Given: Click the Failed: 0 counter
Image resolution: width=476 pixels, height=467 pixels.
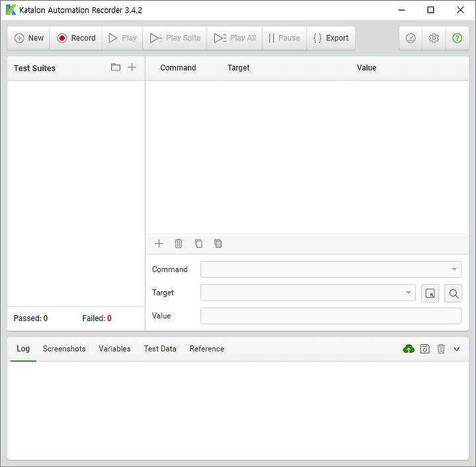Looking at the screenshot, I should [97, 318].
